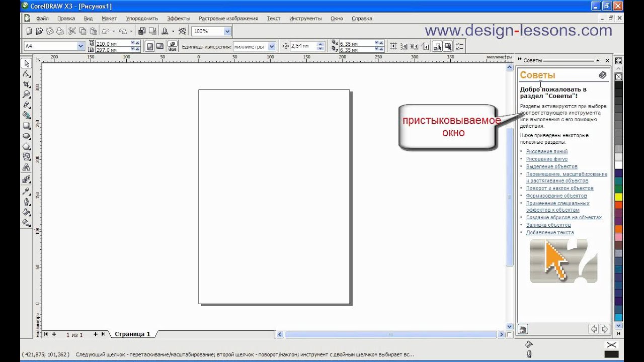Open the Добавление текста link
Viewport: 644px width, 362px height.
(x=550, y=232)
